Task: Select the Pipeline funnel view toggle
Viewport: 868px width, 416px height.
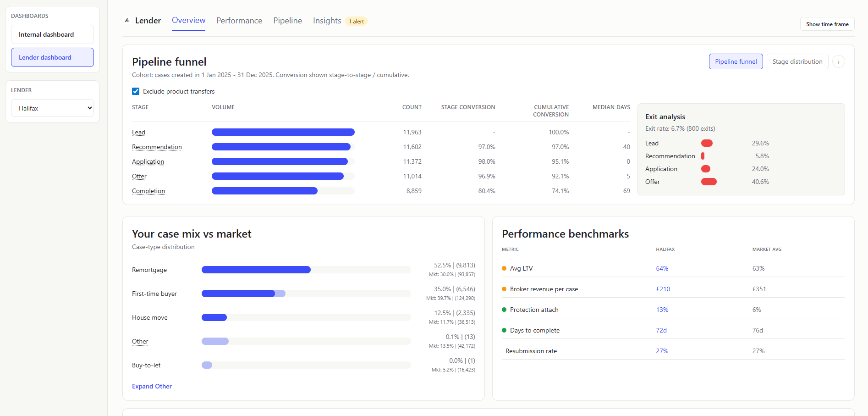Action: coord(736,61)
